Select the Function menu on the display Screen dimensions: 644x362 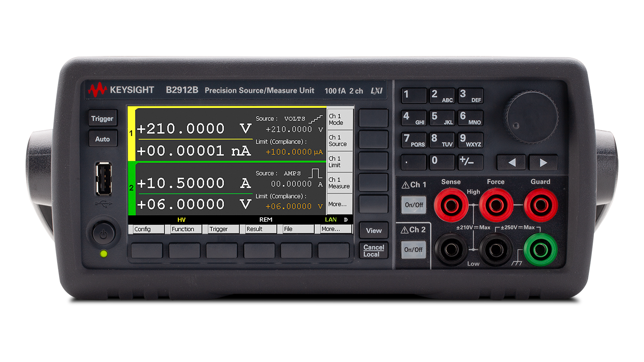click(x=184, y=229)
